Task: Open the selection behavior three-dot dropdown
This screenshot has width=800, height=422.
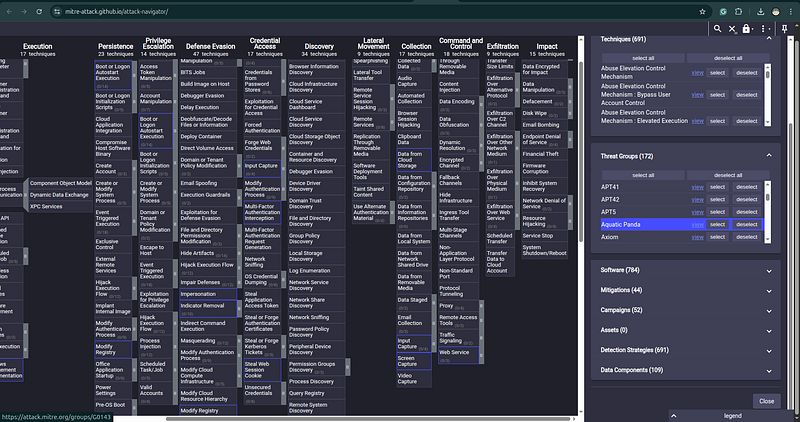Action: [x=764, y=29]
